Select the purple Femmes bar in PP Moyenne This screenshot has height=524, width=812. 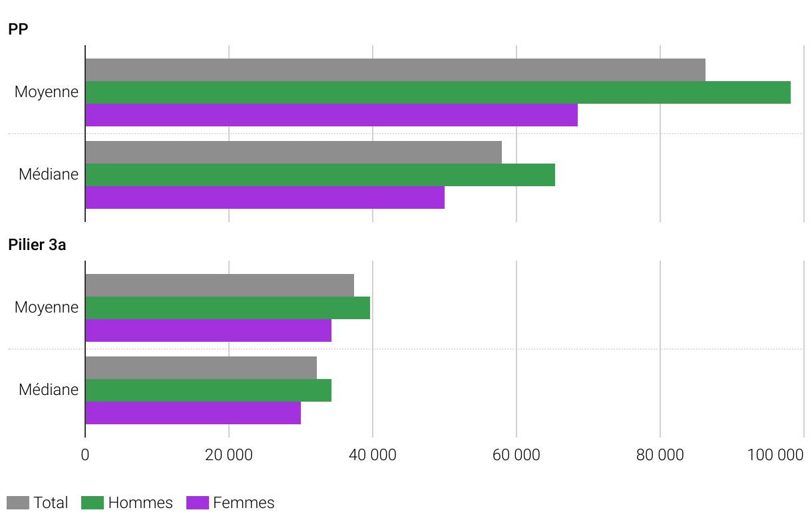point(331,115)
